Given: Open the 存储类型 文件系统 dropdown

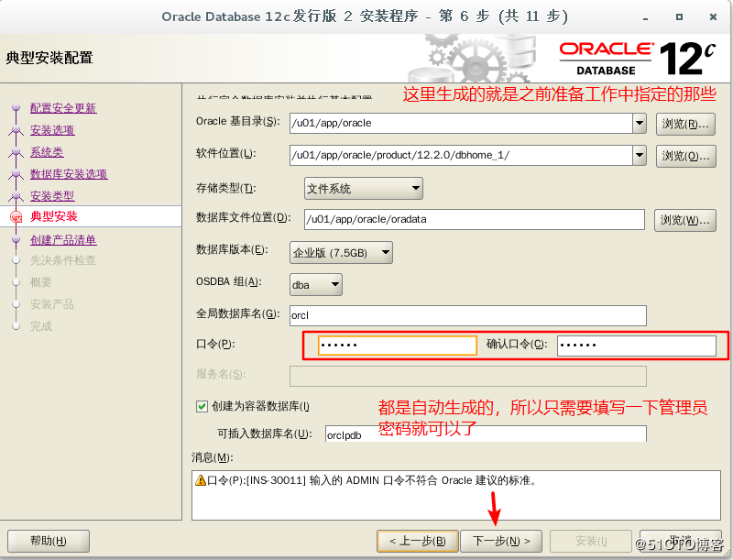Looking at the screenshot, I should point(363,189).
